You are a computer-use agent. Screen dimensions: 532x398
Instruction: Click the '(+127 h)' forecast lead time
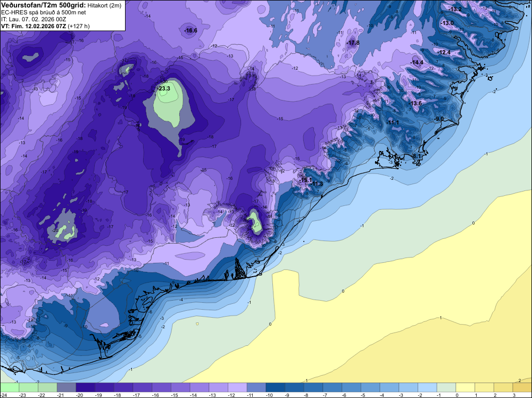(79, 26)
